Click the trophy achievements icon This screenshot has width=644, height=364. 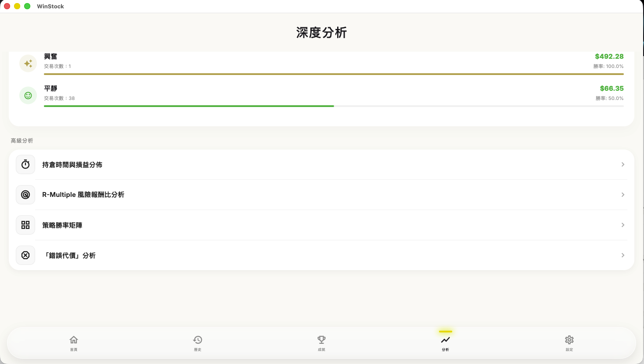point(321,340)
